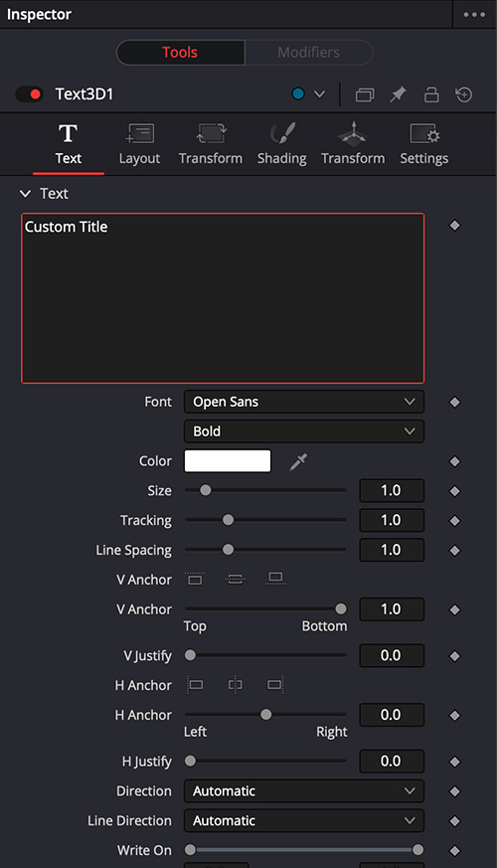497x868 pixels.
Task: Click the versions icon beside pin
Action: click(365, 95)
